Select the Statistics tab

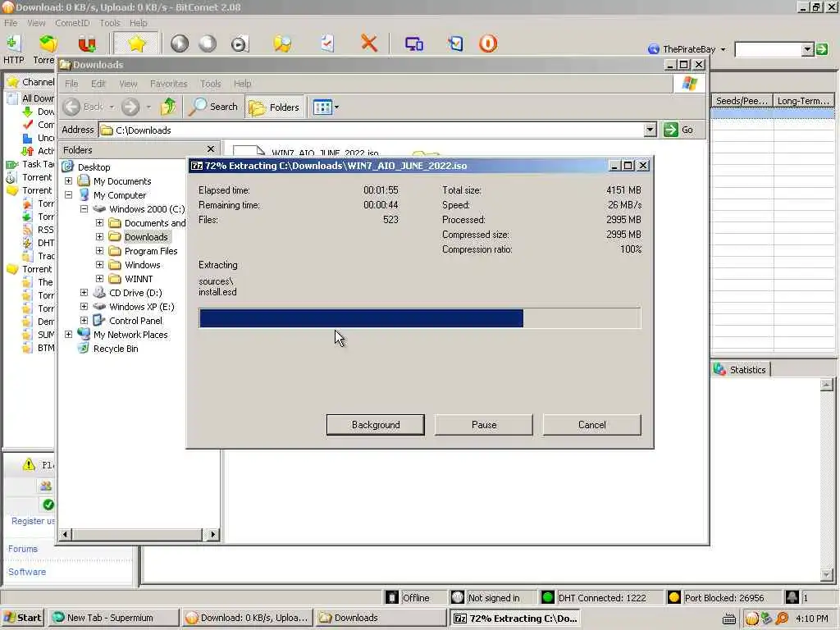point(742,370)
